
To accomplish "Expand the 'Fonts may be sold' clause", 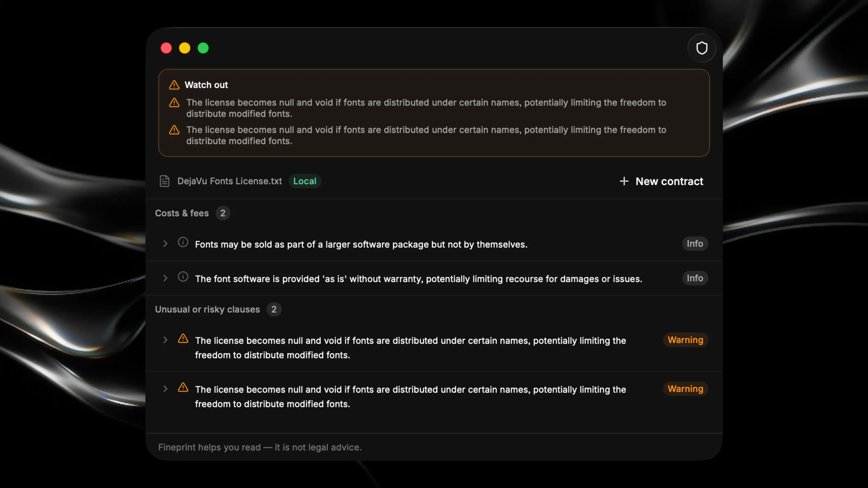I will click(165, 243).
